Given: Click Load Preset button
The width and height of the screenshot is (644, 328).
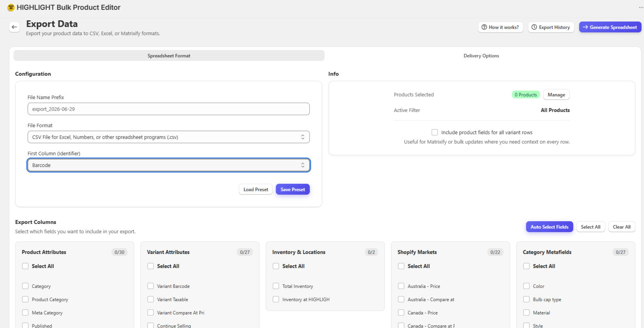Looking at the screenshot, I should [x=256, y=190].
